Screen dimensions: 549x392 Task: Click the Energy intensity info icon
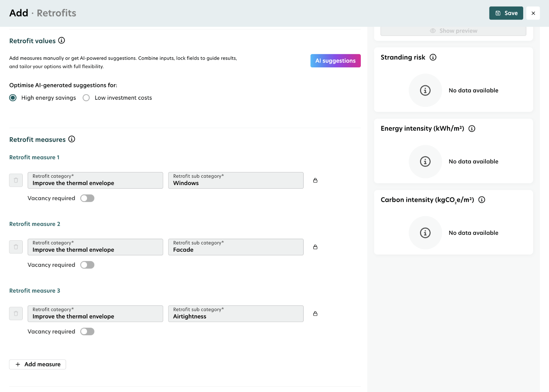click(x=472, y=129)
